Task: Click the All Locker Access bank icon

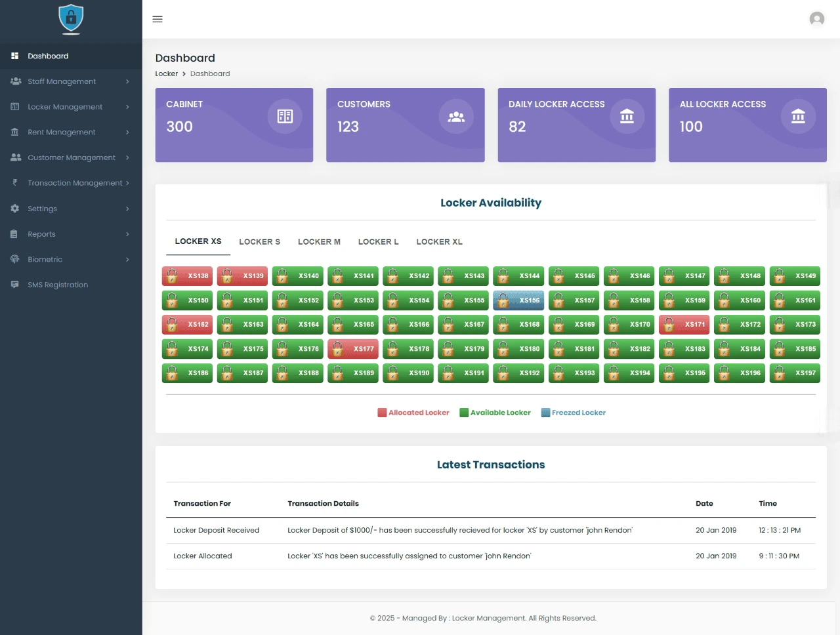Action: 798,116
